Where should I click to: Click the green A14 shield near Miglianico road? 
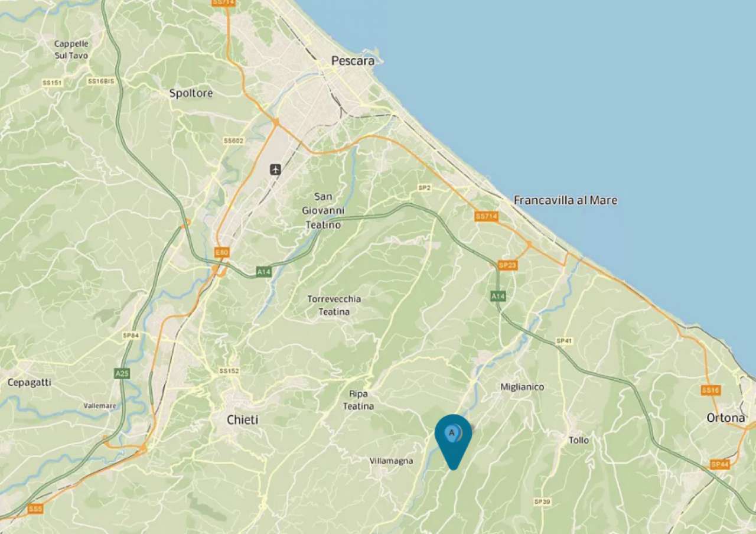click(x=498, y=296)
